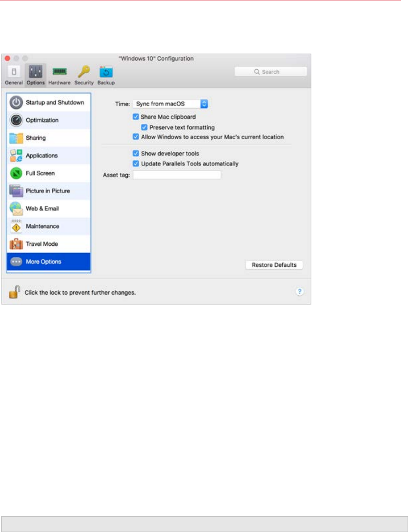Open the Backup tab

pos(106,75)
